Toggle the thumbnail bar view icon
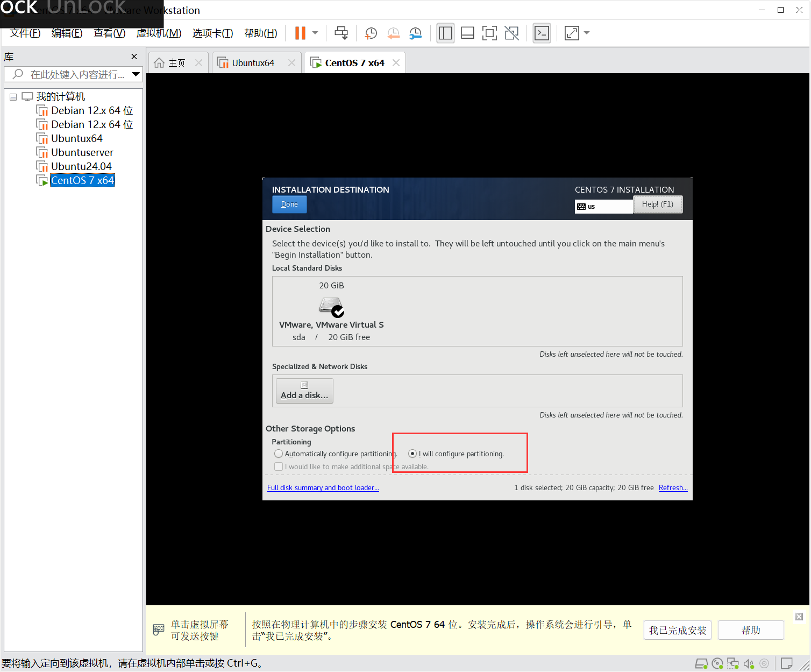The height and width of the screenshot is (672, 811). click(x=467, y=33)
